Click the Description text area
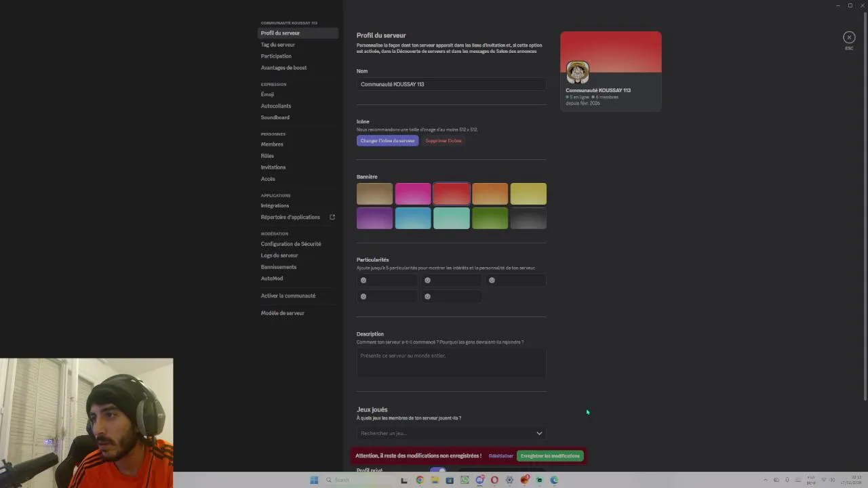Viewport: 868px width, 488px height. (451, 363)
